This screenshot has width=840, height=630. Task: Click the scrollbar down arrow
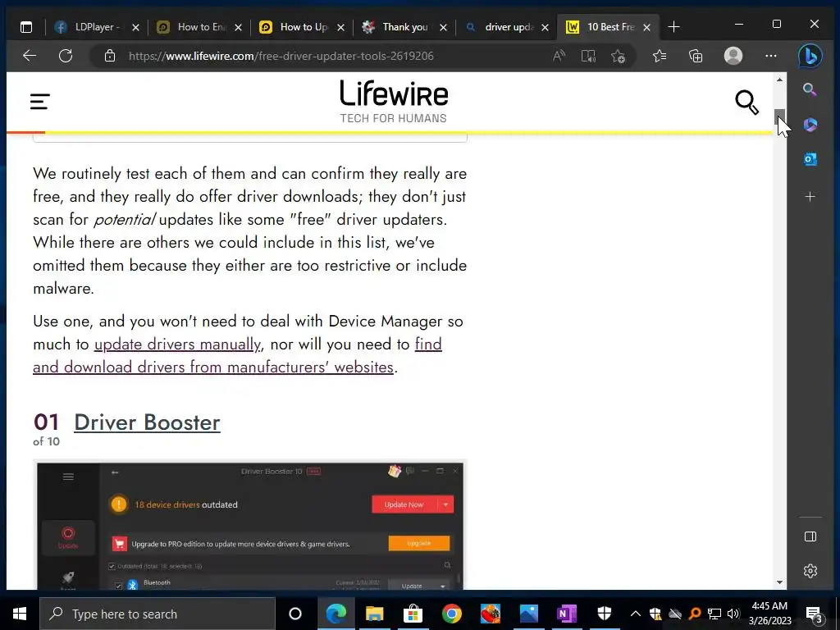(779, 582)
